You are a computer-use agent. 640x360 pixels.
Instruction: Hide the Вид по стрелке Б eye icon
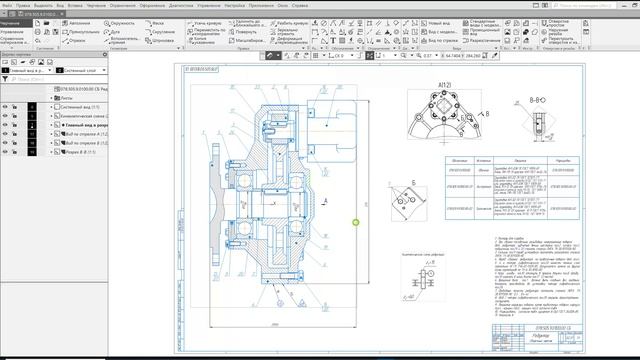(5, 143)
